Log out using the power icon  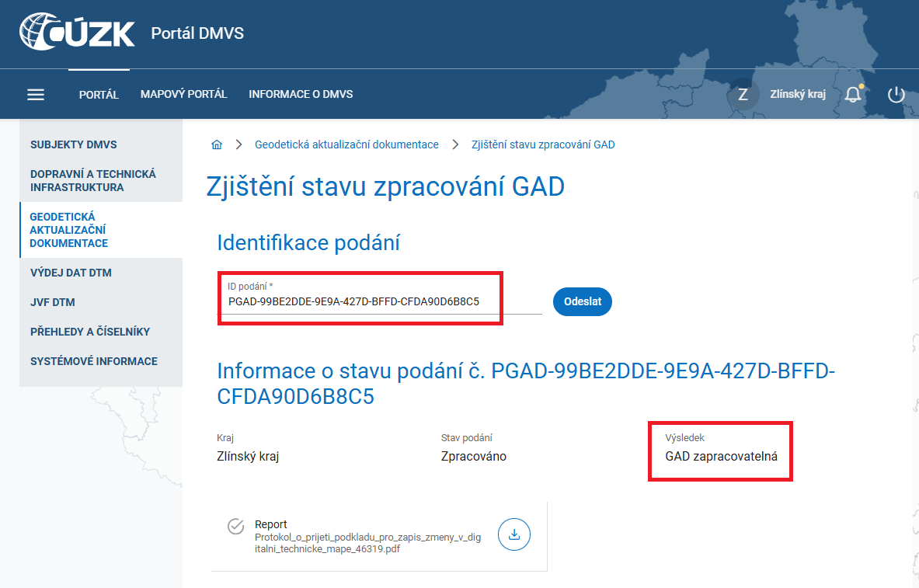click(x=896, y=93)
